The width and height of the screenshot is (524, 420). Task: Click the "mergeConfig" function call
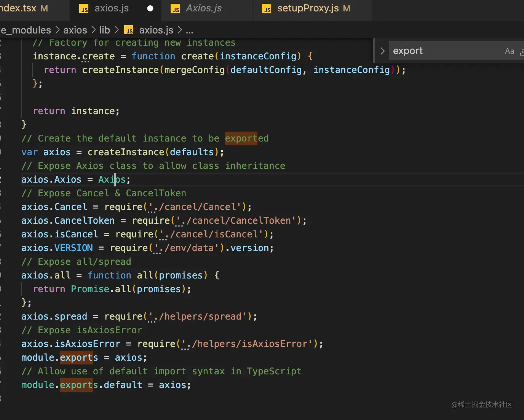pos(195,70)
